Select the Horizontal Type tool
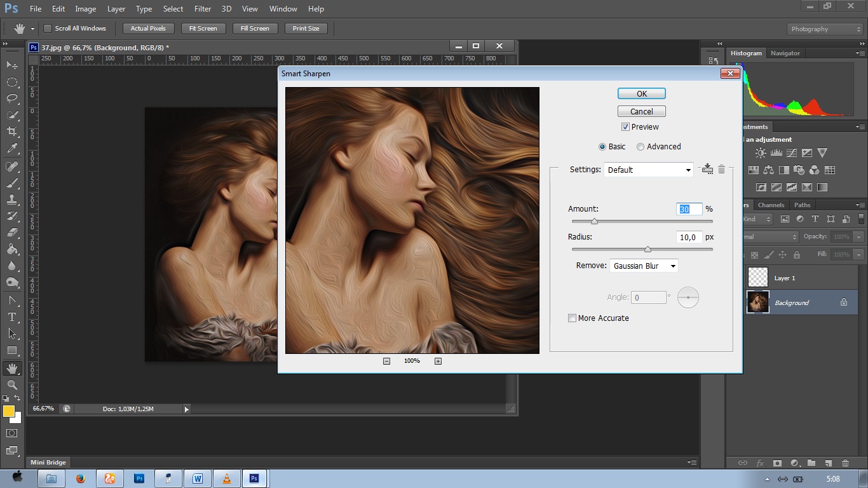 (11, 316)
